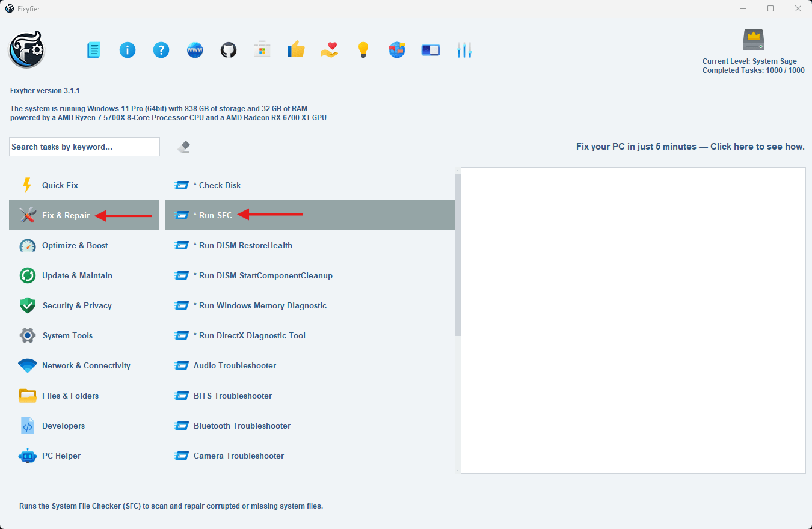
Task: Select the Audio Troubleshooter task
Action: [310, 365]
